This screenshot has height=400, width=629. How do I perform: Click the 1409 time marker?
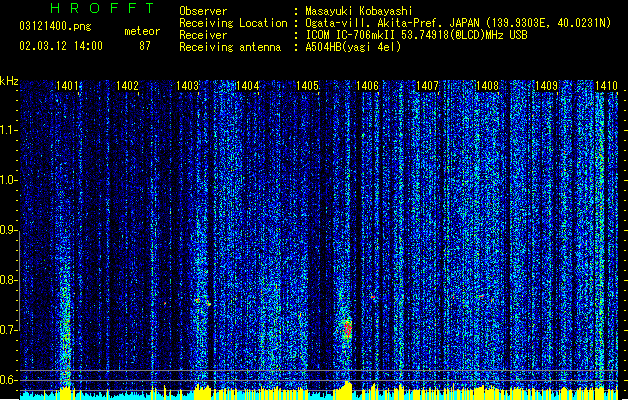(x=547, y=85)
